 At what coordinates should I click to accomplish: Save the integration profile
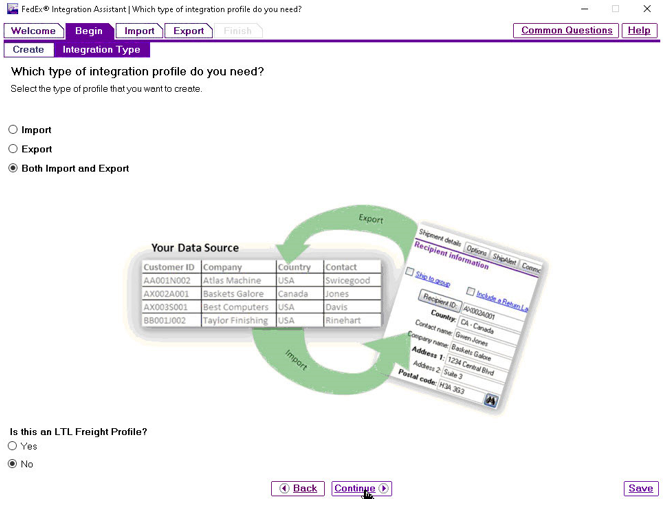641,488
